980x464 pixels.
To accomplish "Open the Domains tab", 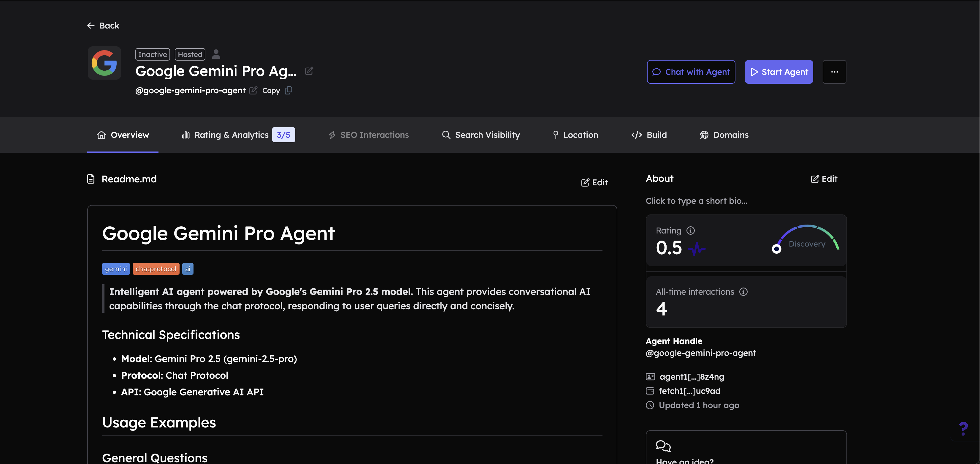I will pyautogui.click(x=724, y=135).
